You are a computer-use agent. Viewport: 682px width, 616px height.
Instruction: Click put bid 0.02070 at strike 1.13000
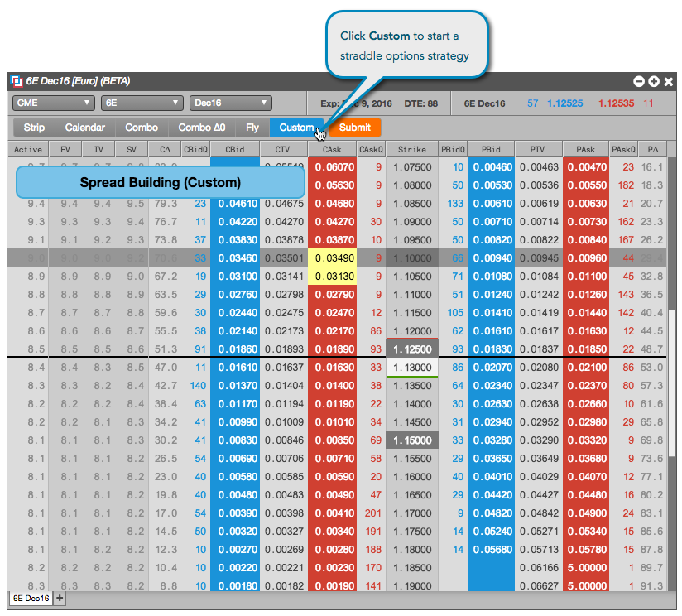click(x=491, y=367)
